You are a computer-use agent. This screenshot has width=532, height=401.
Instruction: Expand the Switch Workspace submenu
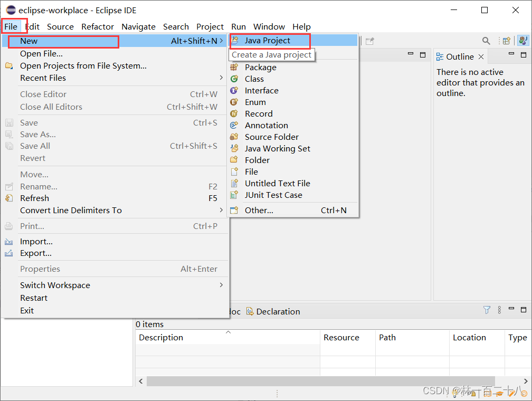pos(116,285)
